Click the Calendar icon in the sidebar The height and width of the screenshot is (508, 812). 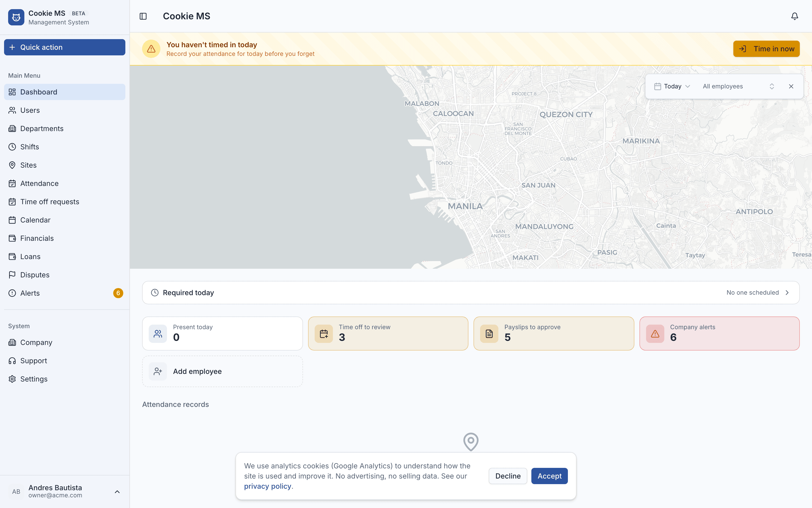[x=12, y=220]
